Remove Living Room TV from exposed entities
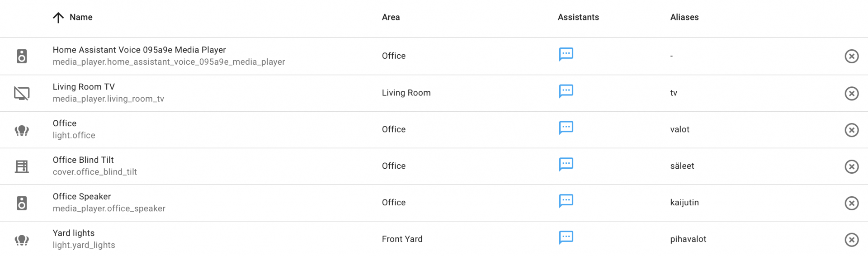The image size is (868, 256). pos(851,93)
